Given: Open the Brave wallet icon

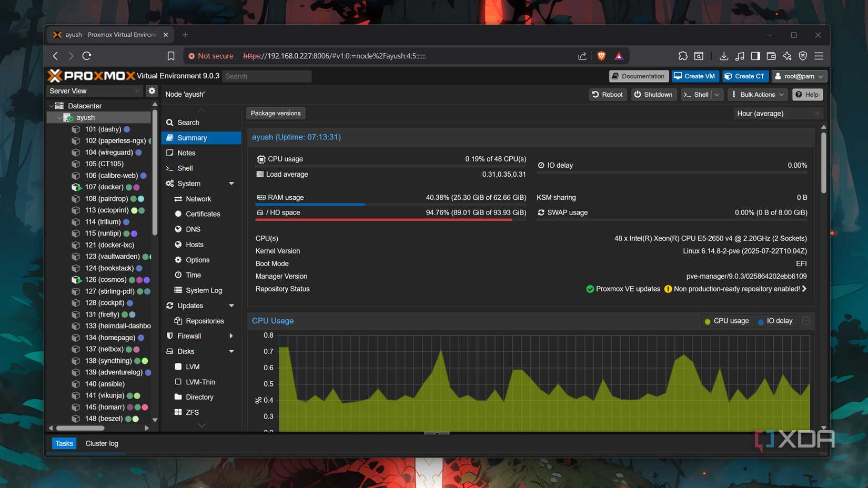Looking at the screenshot, I should click(771, 56).
